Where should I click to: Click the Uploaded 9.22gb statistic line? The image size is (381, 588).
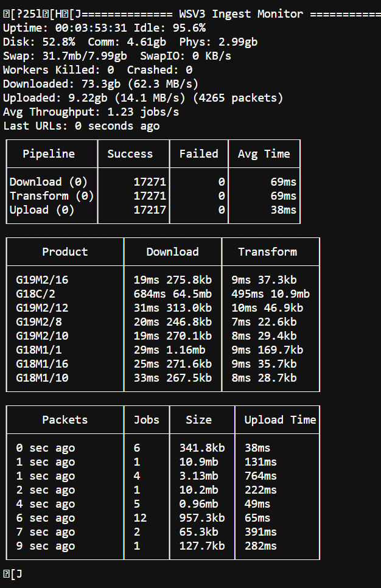tap(143, 98)
